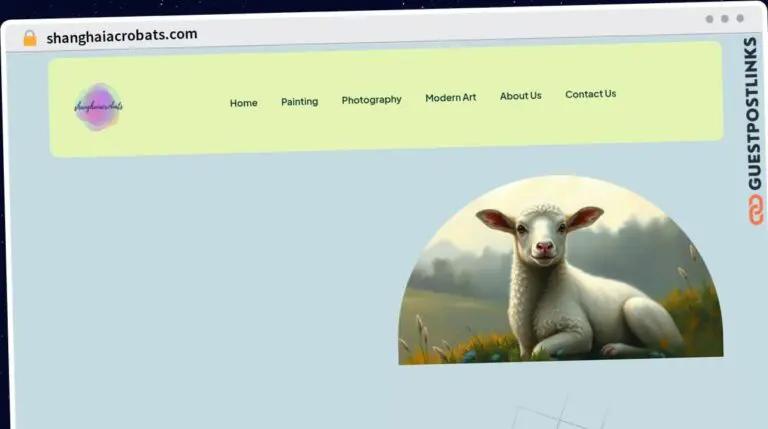Open the About Us page

click(x=520, y=96)
